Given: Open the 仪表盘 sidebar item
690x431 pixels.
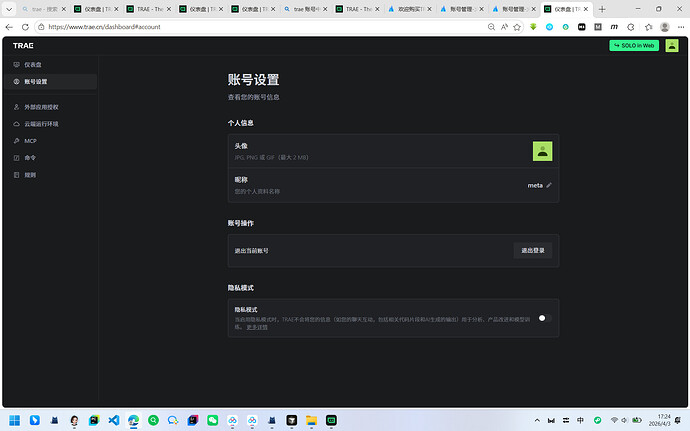Looking at the screenshot, I should click(32, 65).
